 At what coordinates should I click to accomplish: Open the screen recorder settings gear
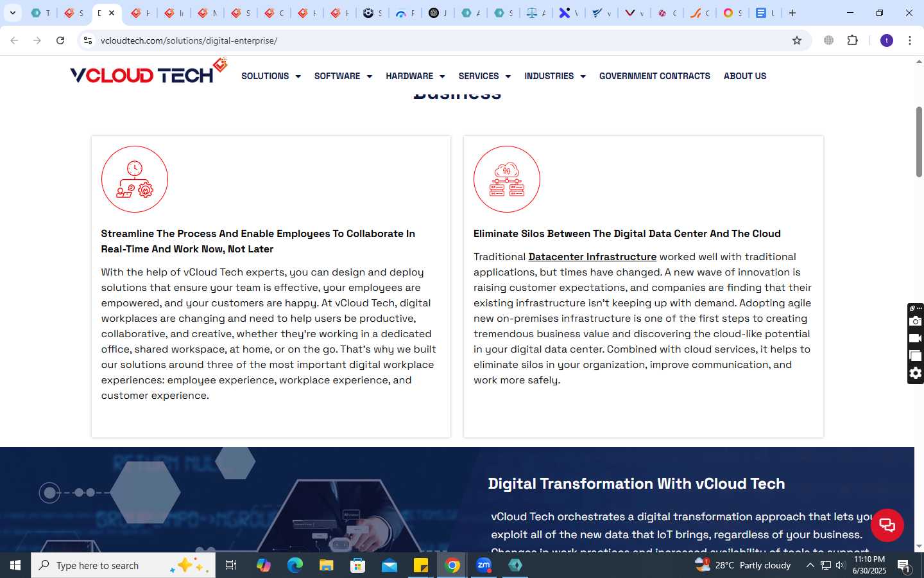[x=916, y=373]
